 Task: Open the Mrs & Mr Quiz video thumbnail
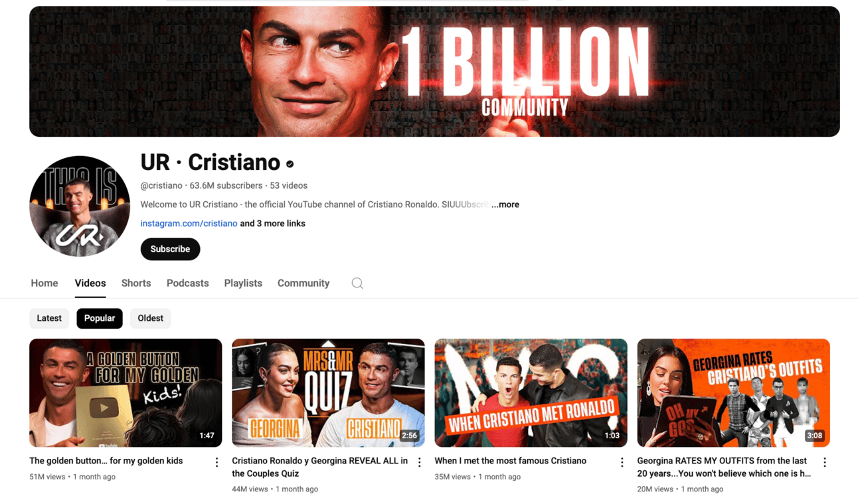pos(328,392)
